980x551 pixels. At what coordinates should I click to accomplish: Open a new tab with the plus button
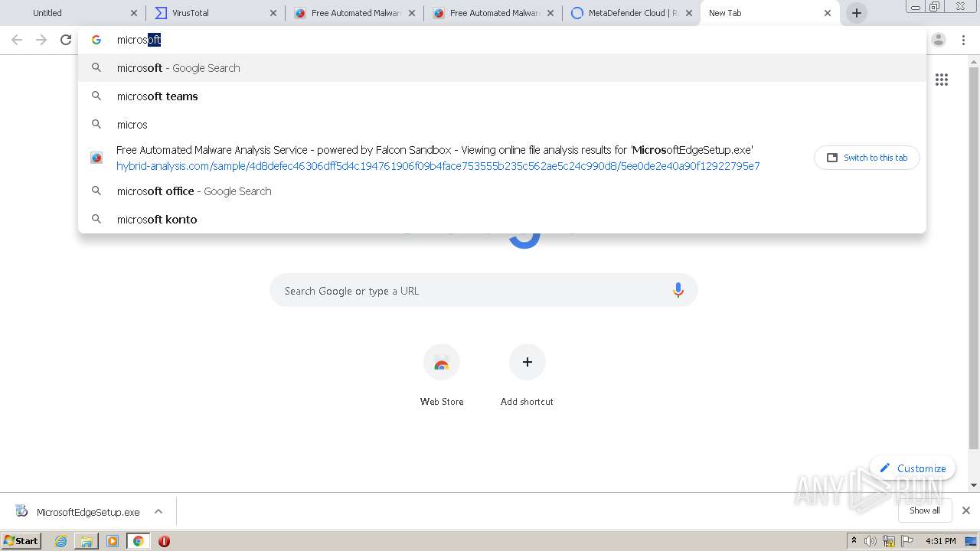[x=857, y=13]
